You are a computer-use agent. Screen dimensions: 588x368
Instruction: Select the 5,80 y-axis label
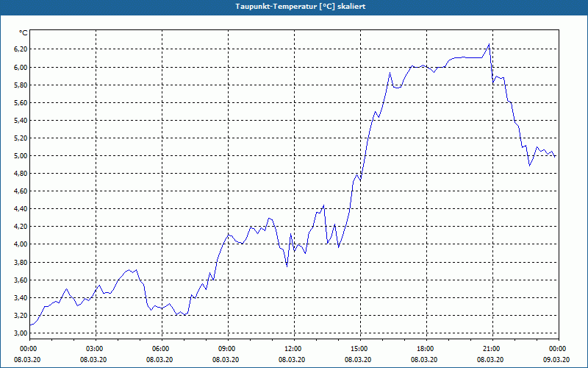coord(21,85)
